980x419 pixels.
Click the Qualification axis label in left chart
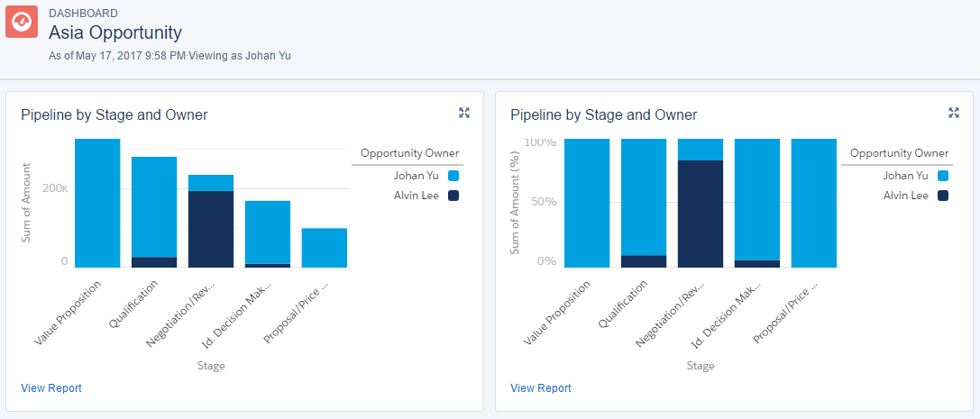133,304
